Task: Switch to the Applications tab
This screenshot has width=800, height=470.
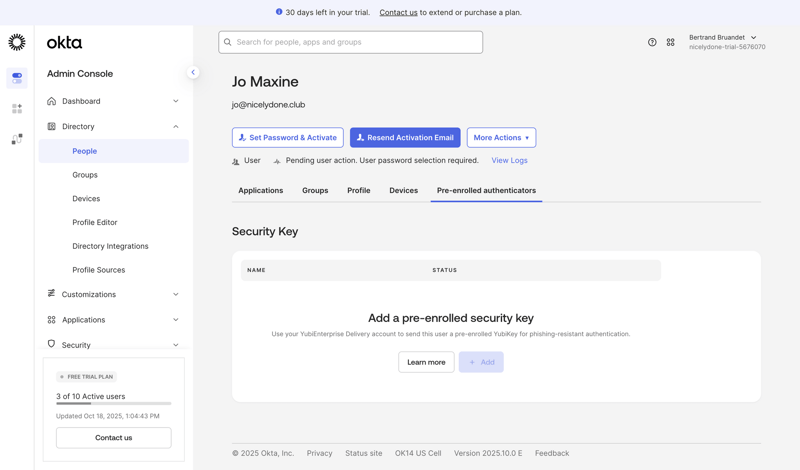Action: pos(261,190)
